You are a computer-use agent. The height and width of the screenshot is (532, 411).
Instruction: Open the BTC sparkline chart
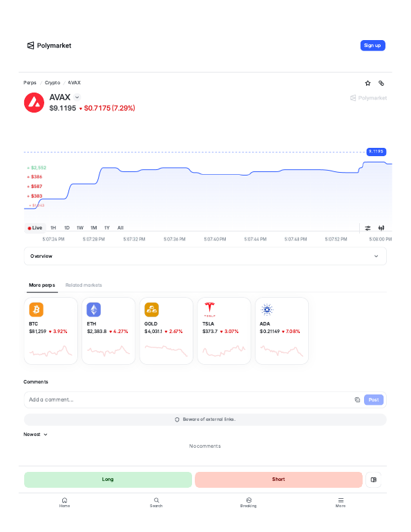[51, 351]
